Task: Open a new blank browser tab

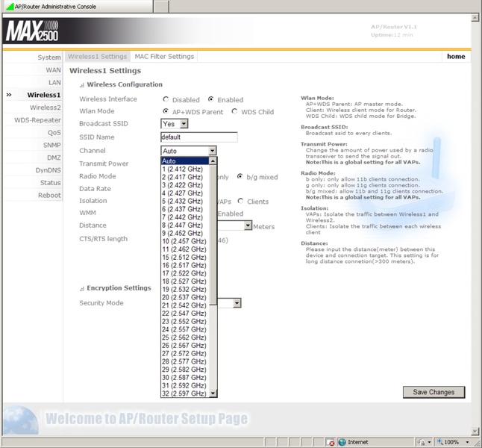Action: coord(161,7)
